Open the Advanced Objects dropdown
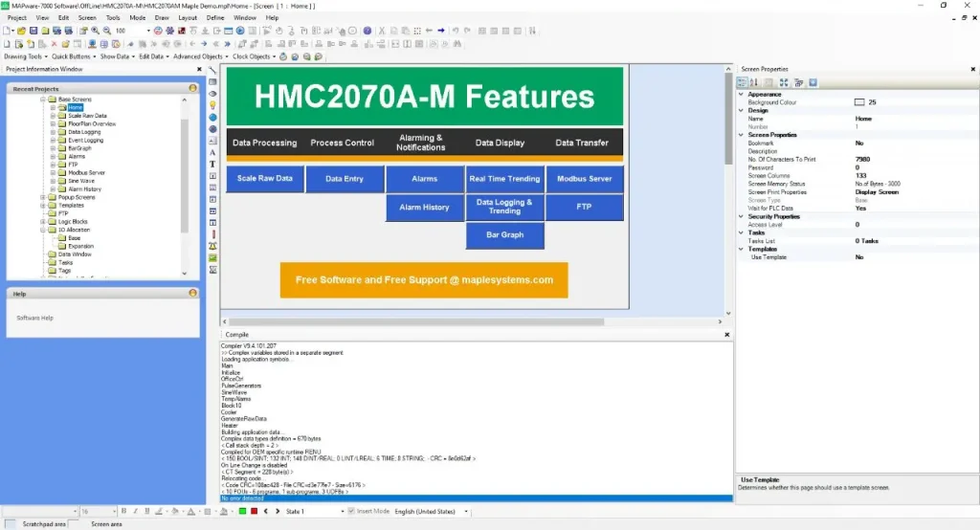Image resolution: width=980 pixels, height=530 pixels. tap(201, 56)
